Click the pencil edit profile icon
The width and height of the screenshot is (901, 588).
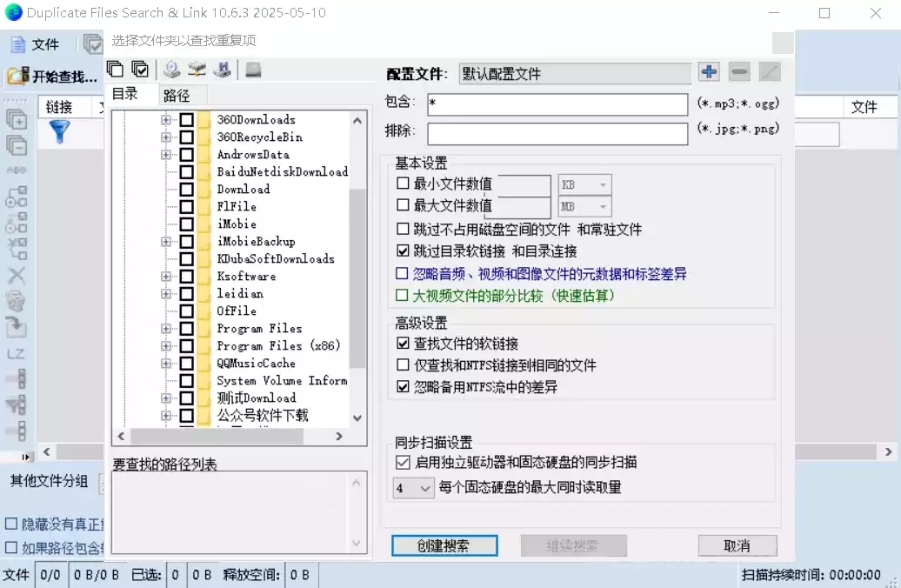tap(770, 72)
